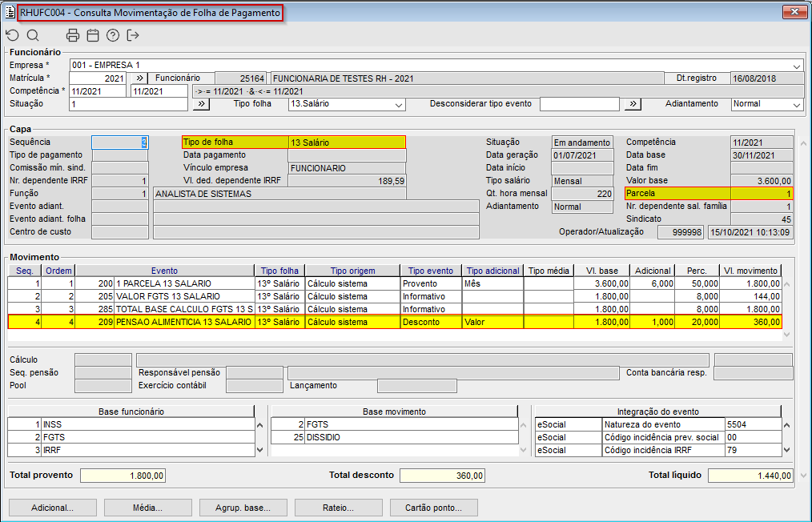Click the undo/refresh arrow toolbar icon

[12, 35]
